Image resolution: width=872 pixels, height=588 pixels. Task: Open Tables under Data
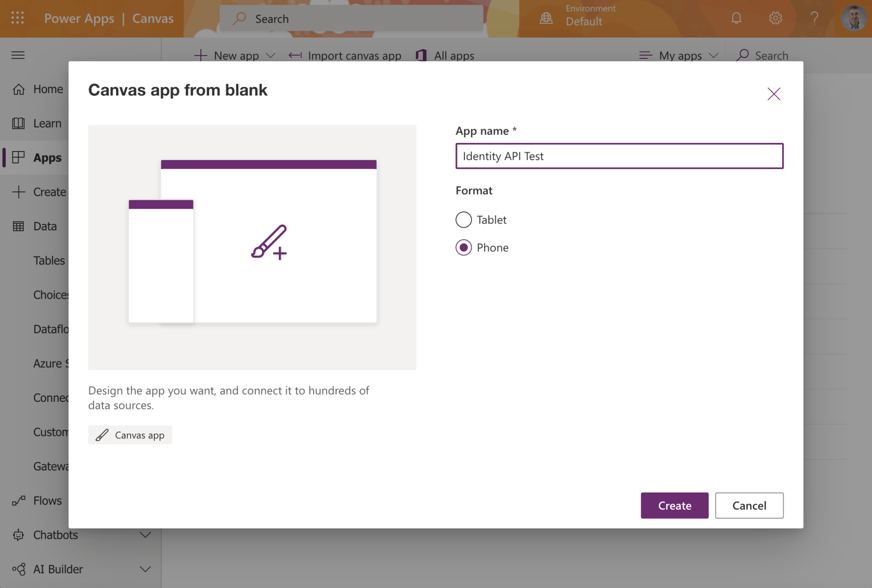click(49, 260)
